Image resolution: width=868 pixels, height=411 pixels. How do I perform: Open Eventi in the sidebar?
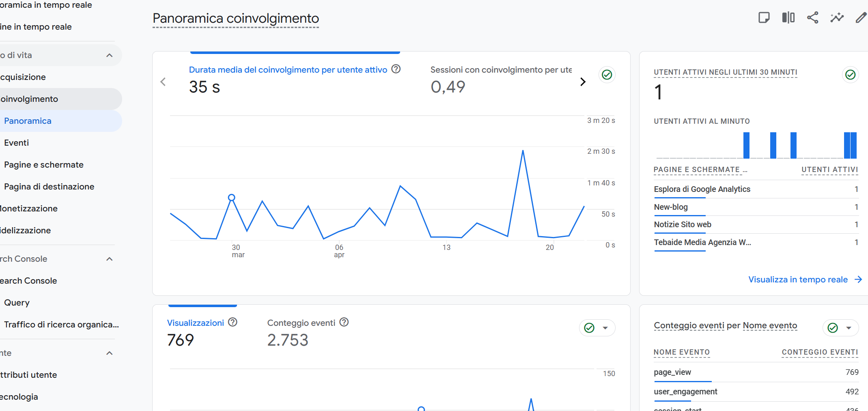tap(17, 143)
